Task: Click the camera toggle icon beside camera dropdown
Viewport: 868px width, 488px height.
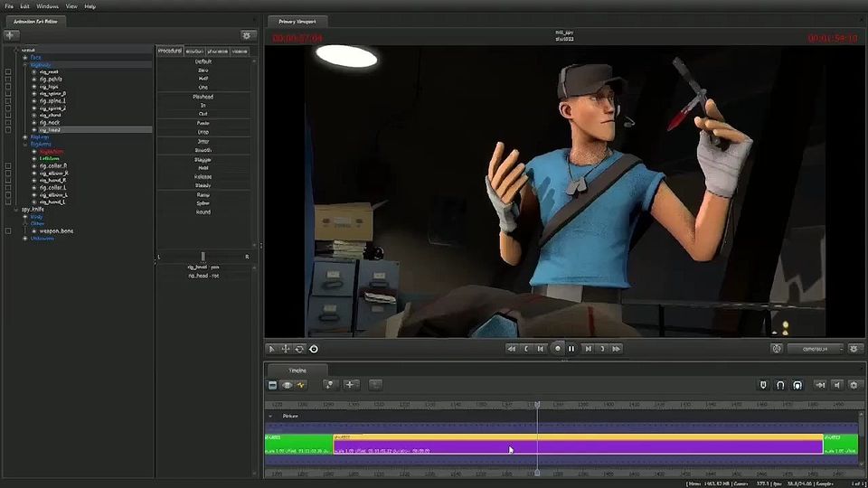Action: tap(777, 349)
